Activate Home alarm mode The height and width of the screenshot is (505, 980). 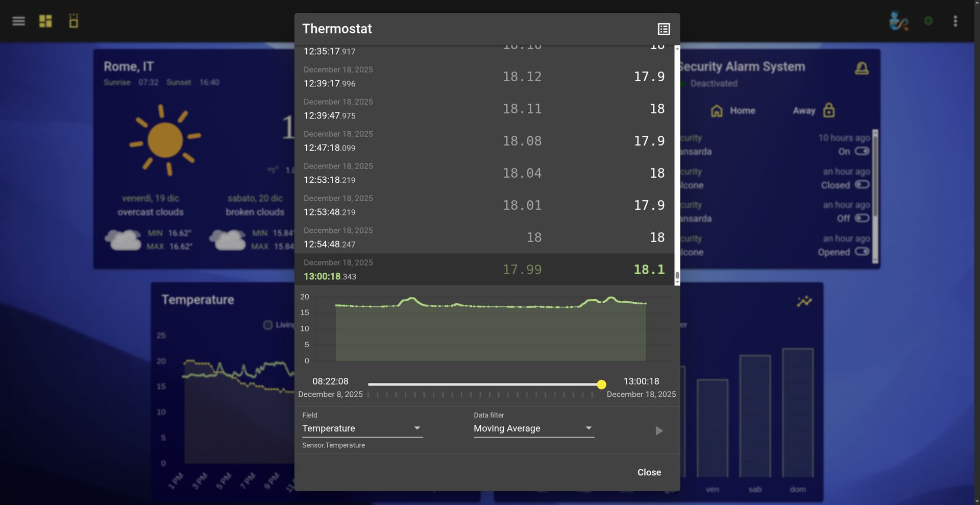tap(733, 111)
